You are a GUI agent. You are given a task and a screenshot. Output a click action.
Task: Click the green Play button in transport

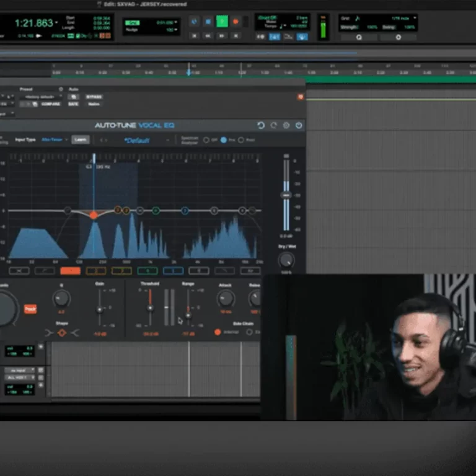pyautogui.click(x=222, y=22)
